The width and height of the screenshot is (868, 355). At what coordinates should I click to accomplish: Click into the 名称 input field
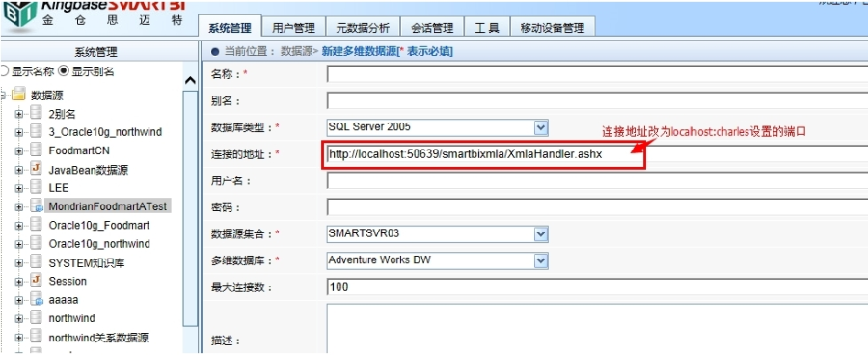597,73
